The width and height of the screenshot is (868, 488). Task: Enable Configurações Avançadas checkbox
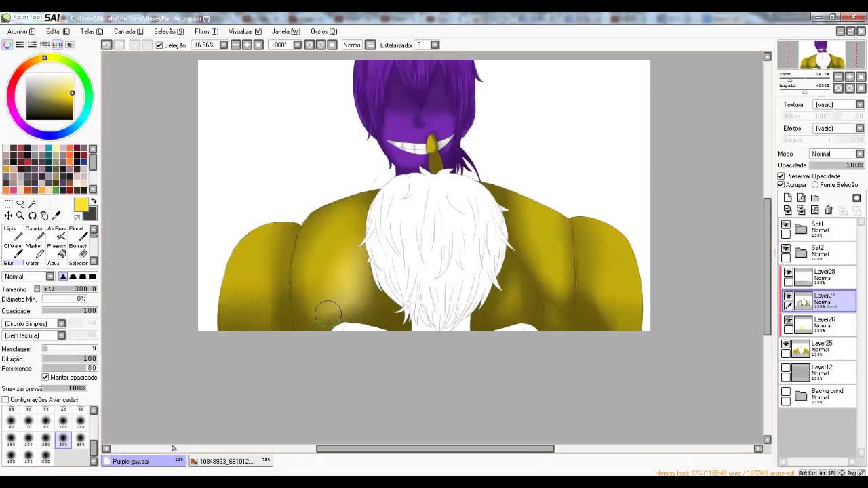point(5,400)
